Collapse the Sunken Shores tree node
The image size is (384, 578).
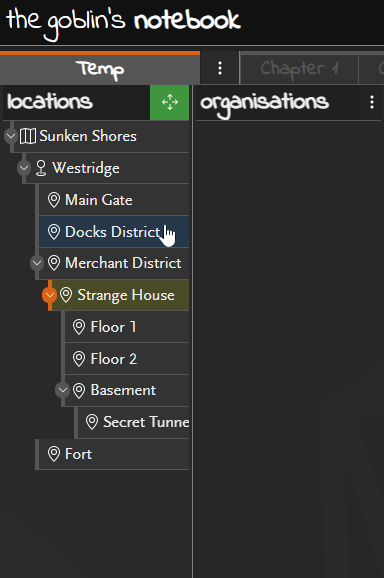click(x=11, y=136)
